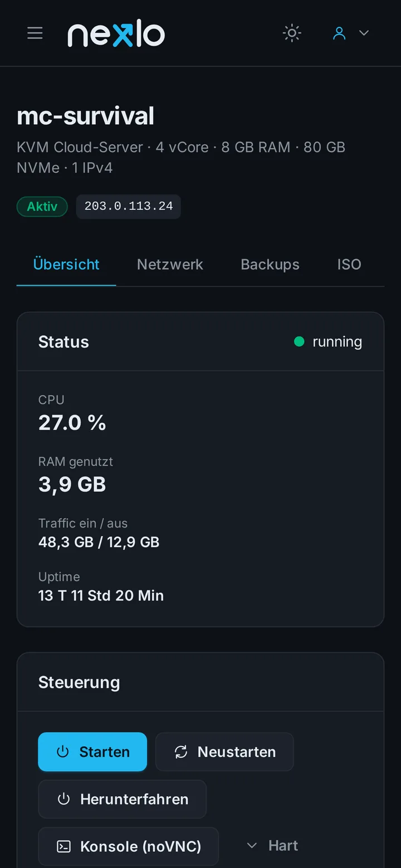Click the nexlo logo
The height and width of the screenshot is (868, 401).
click(116, 35)
